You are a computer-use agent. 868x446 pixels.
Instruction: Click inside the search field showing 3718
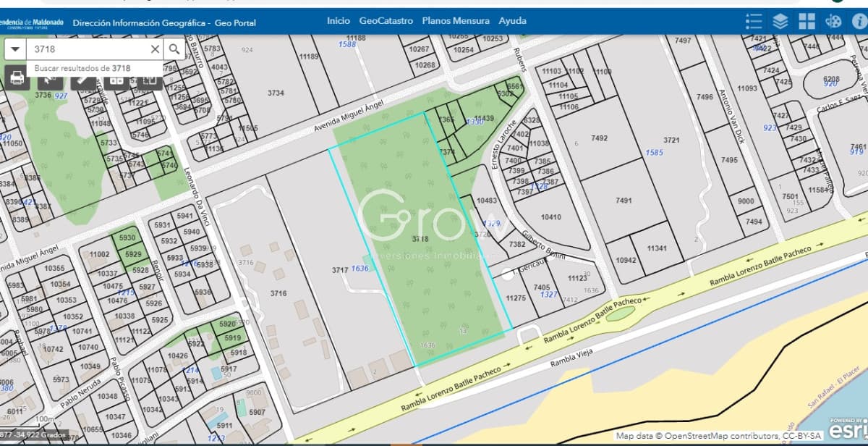pyautogui.click(x=87, y=49)
